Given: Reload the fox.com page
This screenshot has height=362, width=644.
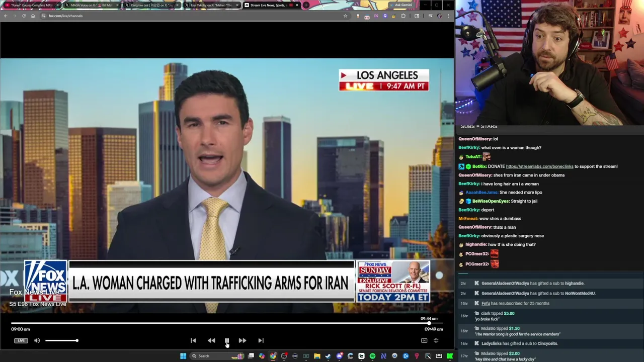Looking at the screenshot, I should coord(24,16).
